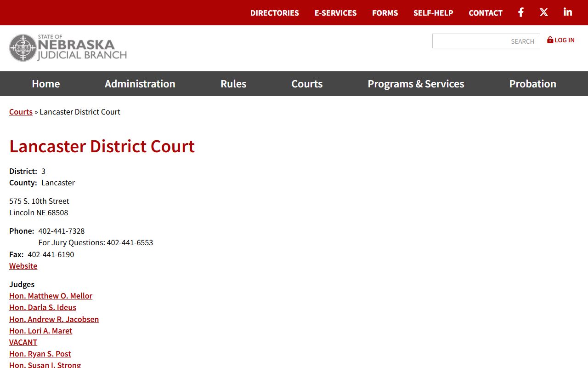Open the Facebook icon link
Image resolution: width=588 pixels, height=368 pixels.
(x=521, y=12)
